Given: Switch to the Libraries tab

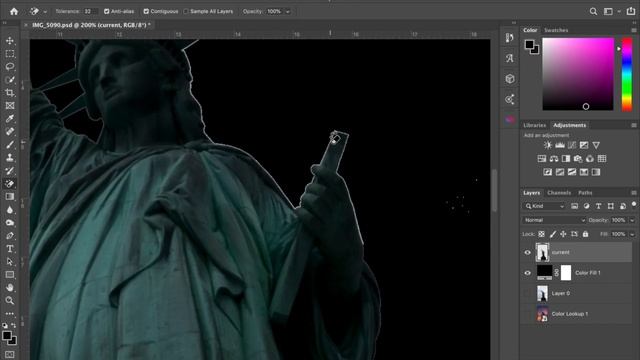Looking at the screenshot, I should tap(534, 125).
